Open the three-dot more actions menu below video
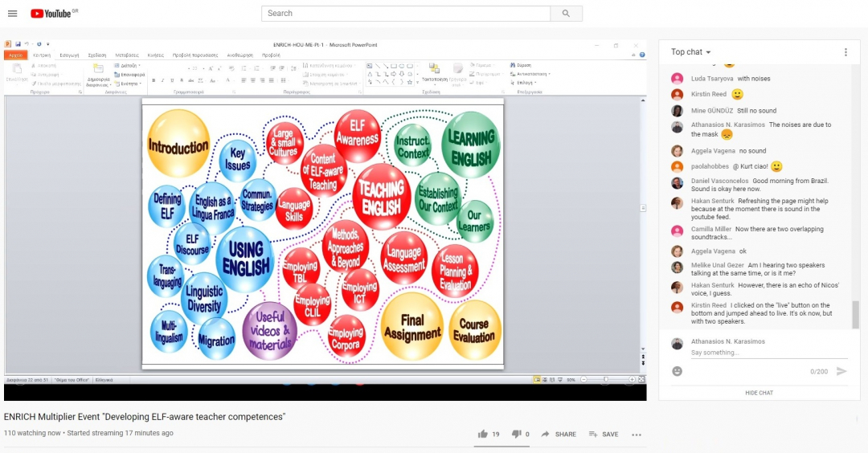 (637, 435)
